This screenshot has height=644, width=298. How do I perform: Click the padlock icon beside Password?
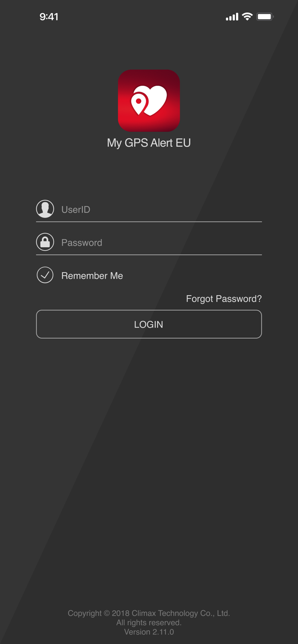point(45,242)
